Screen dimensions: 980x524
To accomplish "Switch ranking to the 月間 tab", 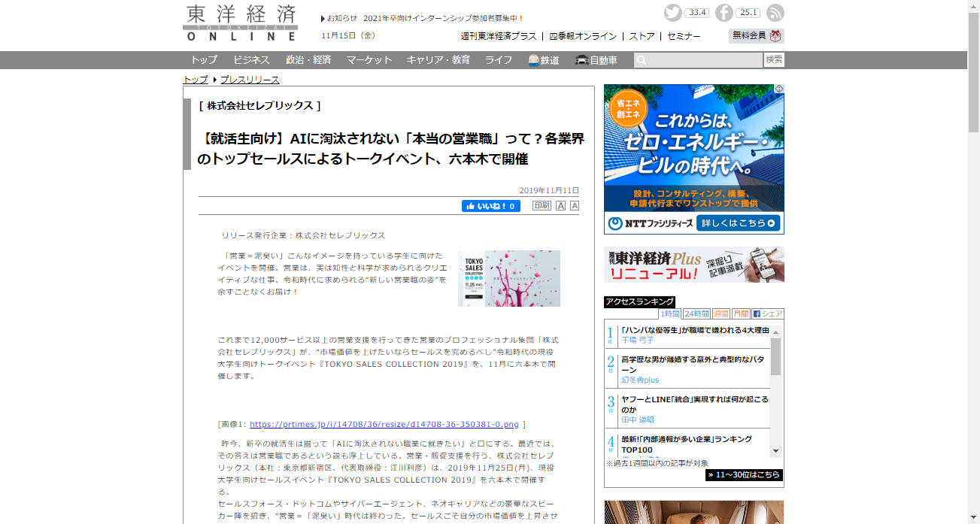I will tap(741, 313).
